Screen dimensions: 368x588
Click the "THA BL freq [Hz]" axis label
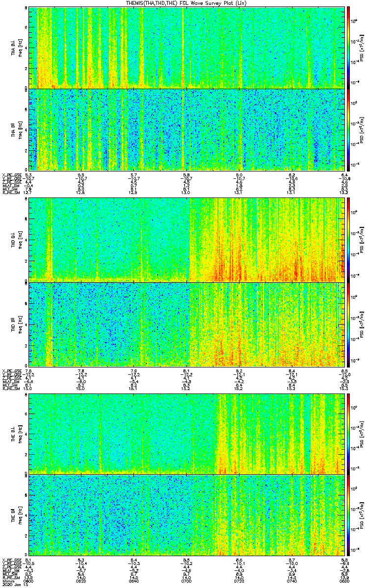(15, 47)
